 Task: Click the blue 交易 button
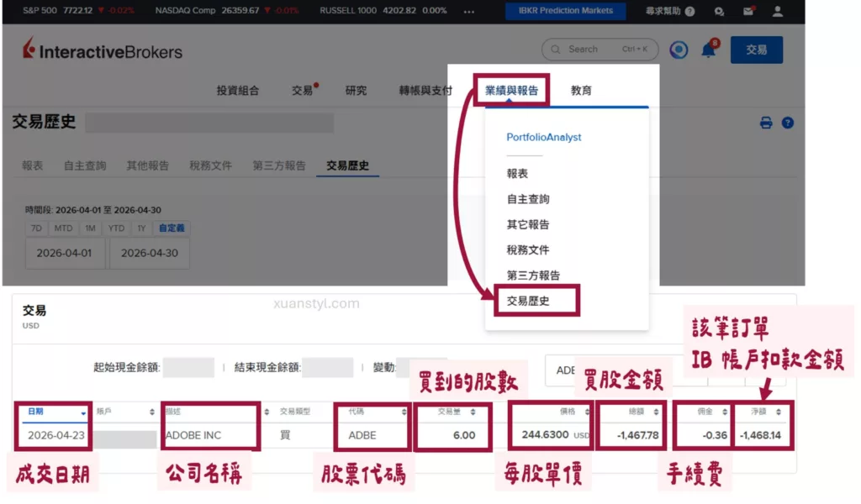coord(756,50)
